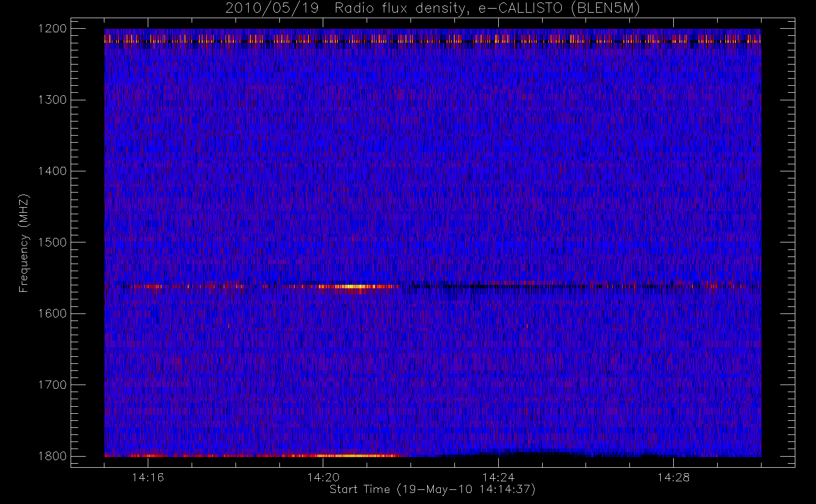816x504 pixels.
Task: Click the 'Start Time (19-May-10 14:14:37)' x-axis label
Action: pos(432,489)
